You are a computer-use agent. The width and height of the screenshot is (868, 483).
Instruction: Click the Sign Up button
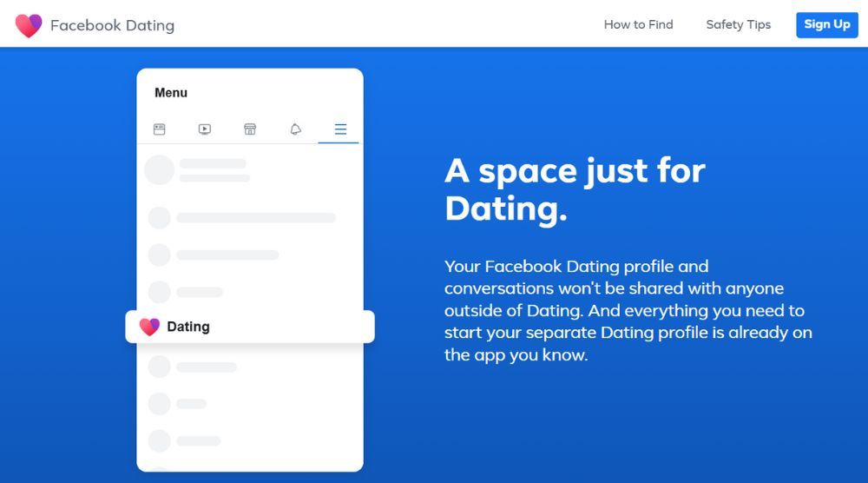827,25
